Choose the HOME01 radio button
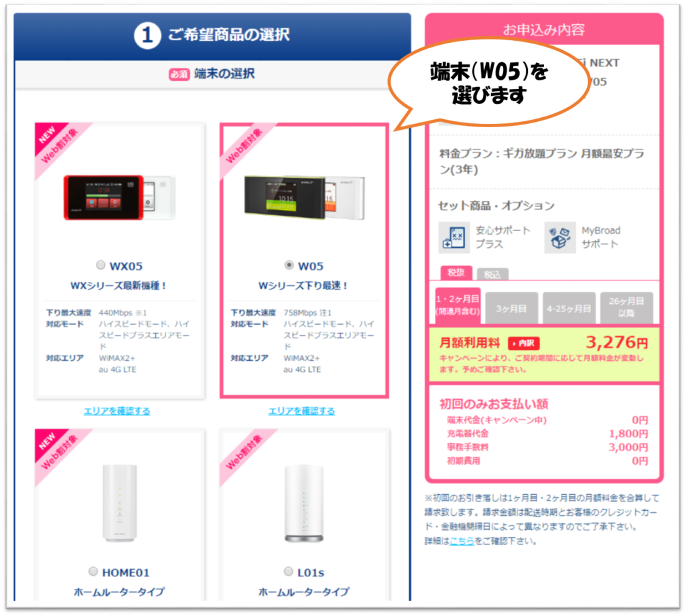This screenshot has width=686, height=616. 93,571
